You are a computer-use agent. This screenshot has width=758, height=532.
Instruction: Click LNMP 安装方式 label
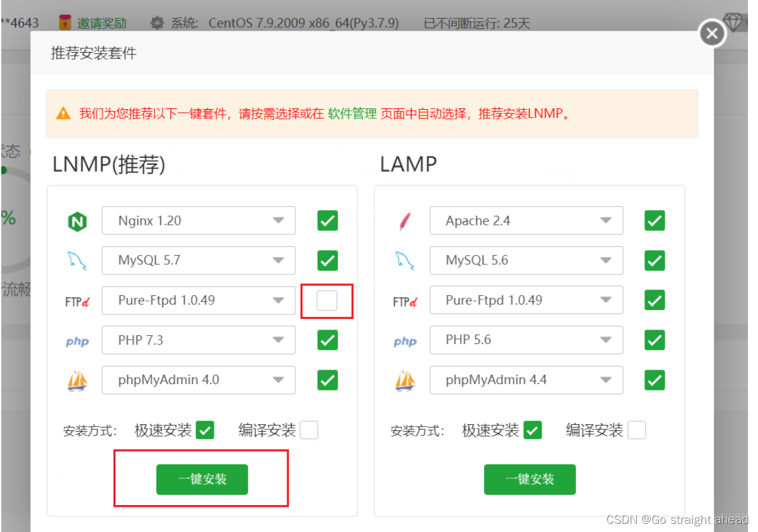coord(90,431)
